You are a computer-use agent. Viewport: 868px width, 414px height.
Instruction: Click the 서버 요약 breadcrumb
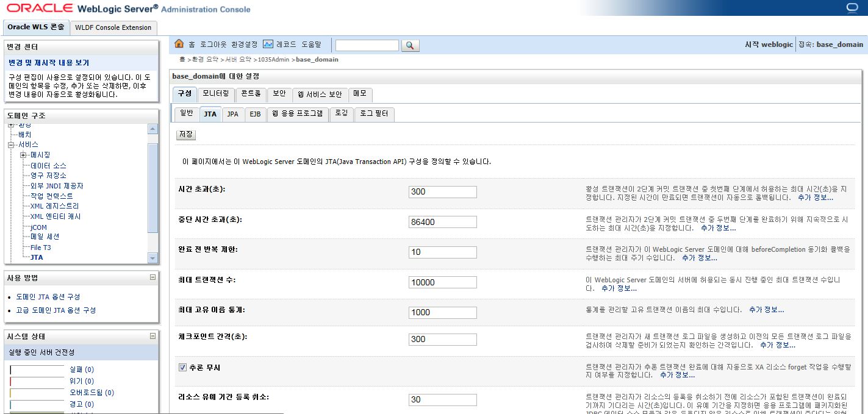pos(238,60)
